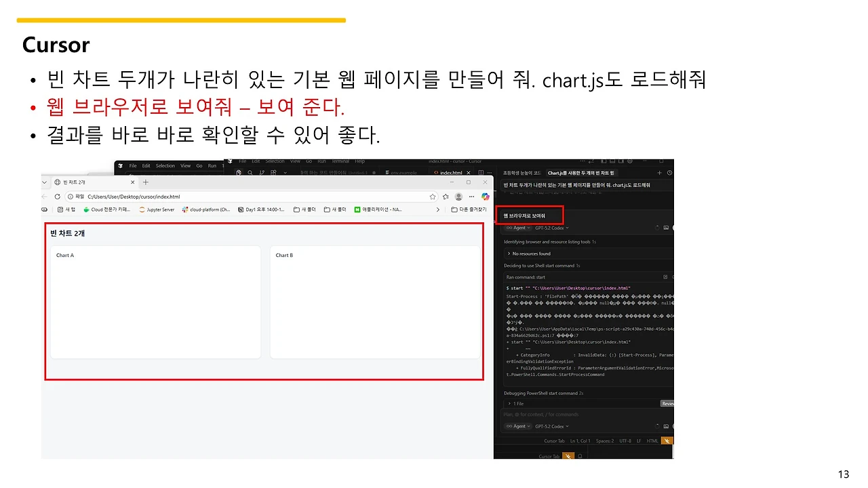This screenshot has height=488, width=868.
Task: Click the bell notification icon in Cursor status bar
Action: [579, 456]
